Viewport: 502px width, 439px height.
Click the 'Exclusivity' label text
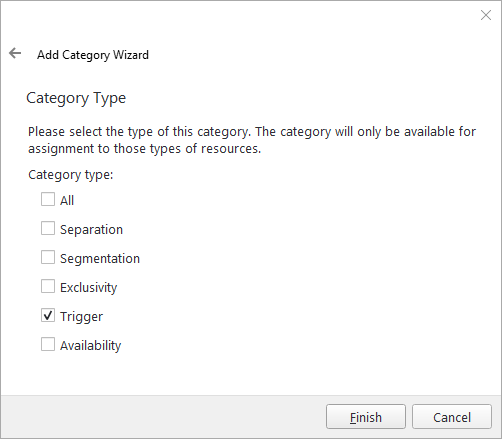tap(89, 288)
